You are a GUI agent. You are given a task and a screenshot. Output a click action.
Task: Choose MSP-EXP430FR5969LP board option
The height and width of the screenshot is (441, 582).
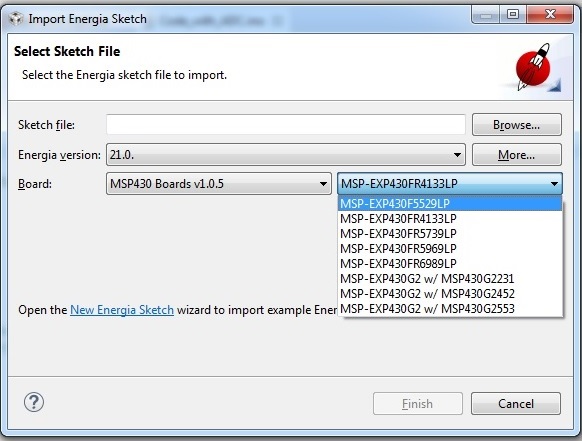pyautogui.click(x=450, y=248)
